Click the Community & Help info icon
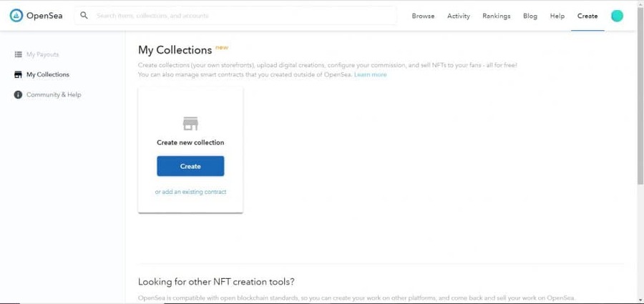The height and width of the screenshot is (304, 644). point(18,94)
